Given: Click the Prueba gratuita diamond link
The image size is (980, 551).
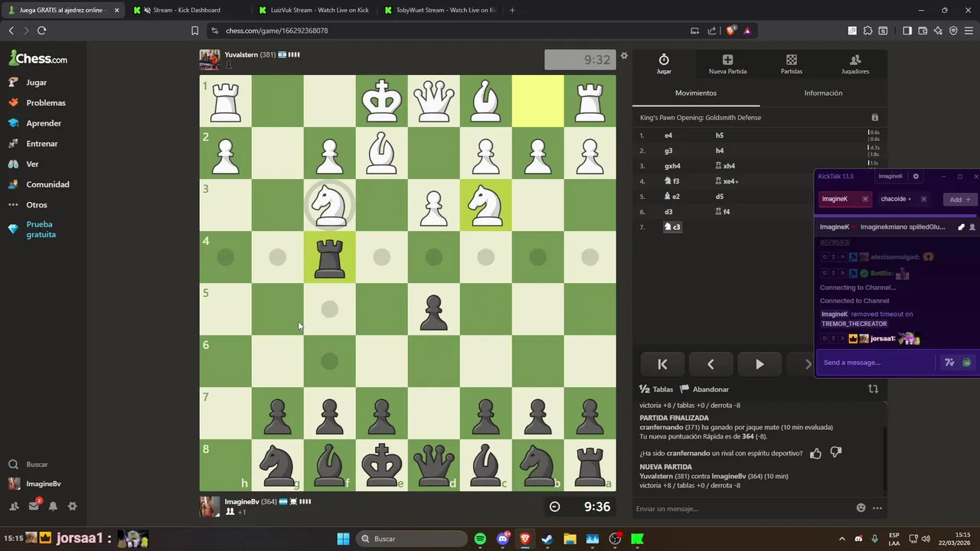Looking at the screenshot, I should pos(41,230).
